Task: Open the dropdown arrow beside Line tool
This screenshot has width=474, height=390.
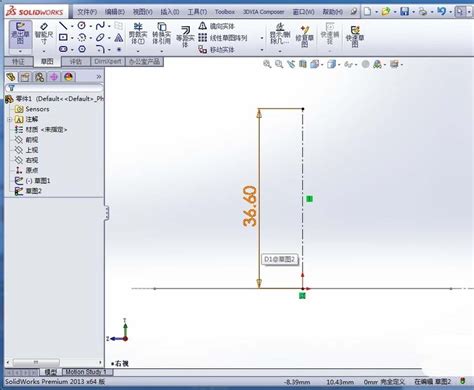Action: tap(72, 26)
